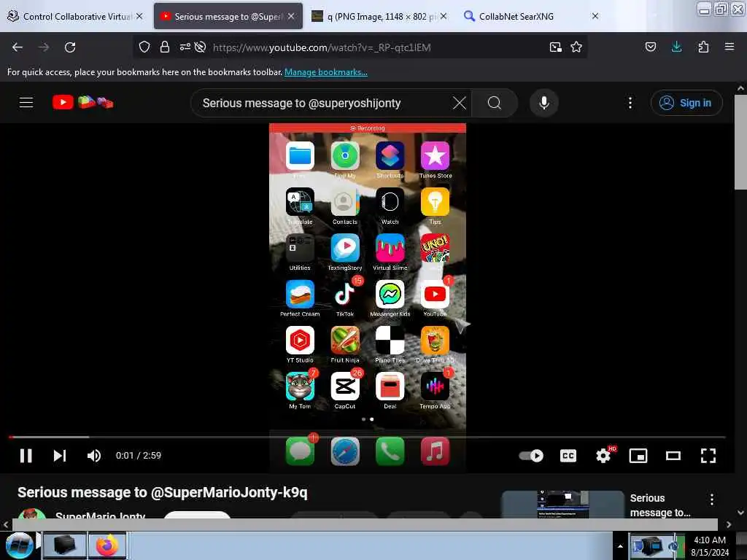Click the YouTube search magnifier button

coord(495,103)
